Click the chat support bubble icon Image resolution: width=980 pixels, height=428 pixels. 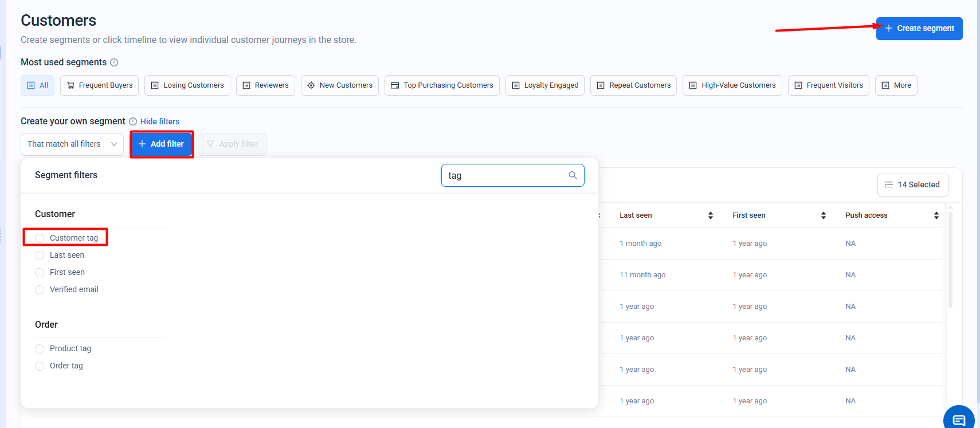click(959, 419)
